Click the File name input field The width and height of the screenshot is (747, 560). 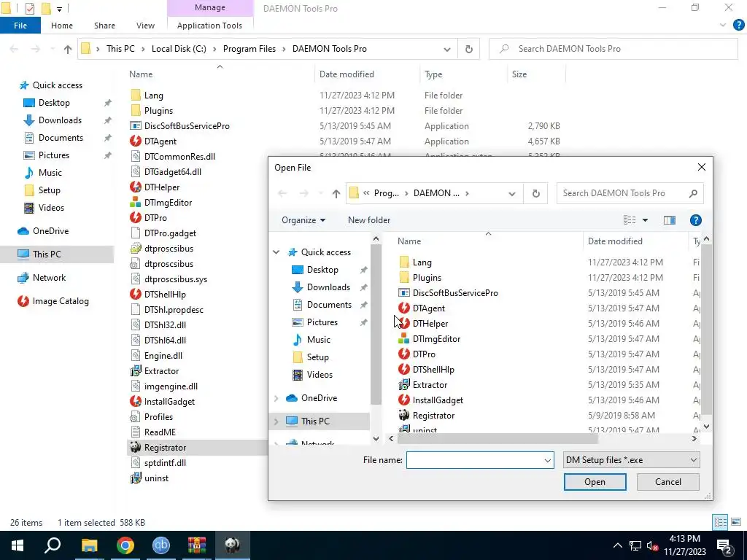[475, 460]
